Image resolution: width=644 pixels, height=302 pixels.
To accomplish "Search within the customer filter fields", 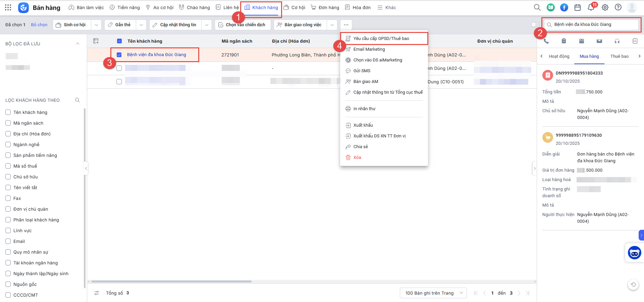I will coord(77,100).
